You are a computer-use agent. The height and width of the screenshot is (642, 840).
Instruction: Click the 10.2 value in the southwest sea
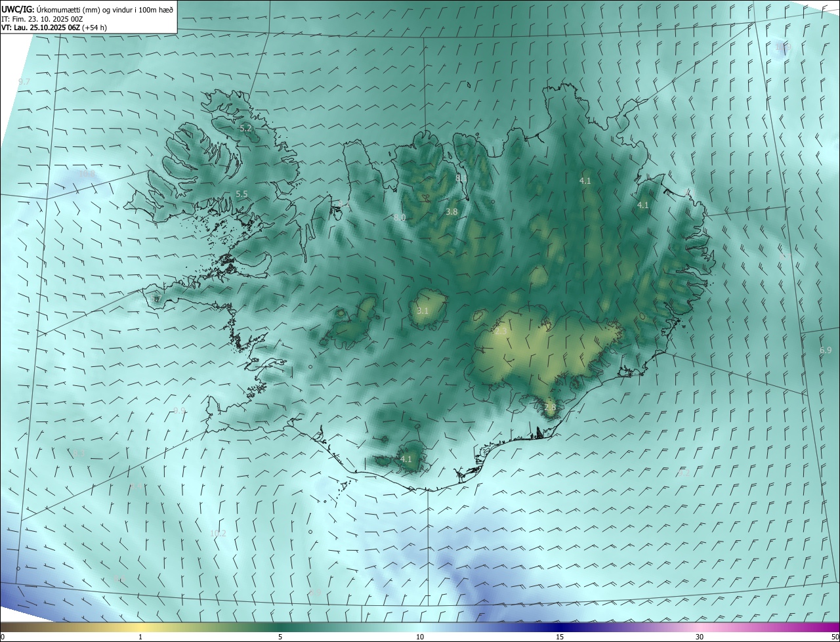[218, 533]
